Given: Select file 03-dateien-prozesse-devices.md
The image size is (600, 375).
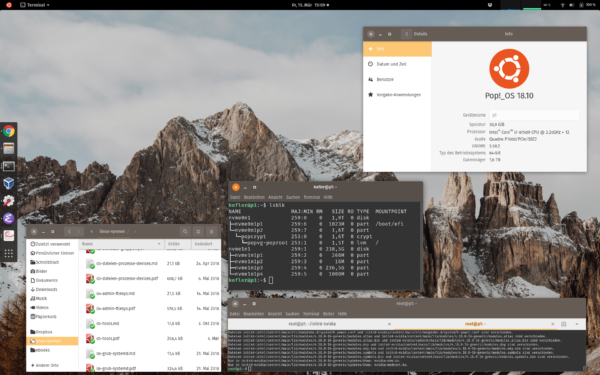Looking at the screenshot, I should click(150, 264).
